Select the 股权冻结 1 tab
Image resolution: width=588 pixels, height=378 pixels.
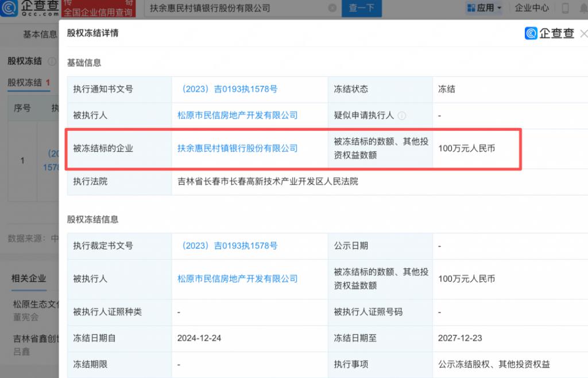[29, 83]
